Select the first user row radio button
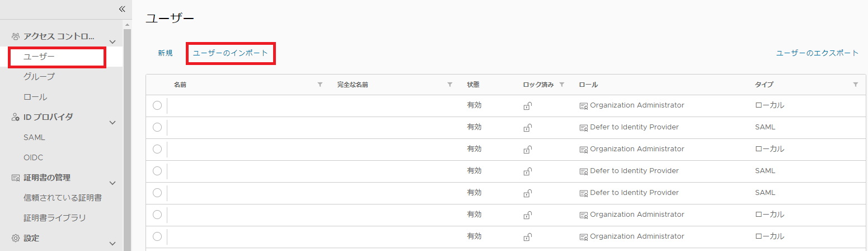Image resolution: width=868 pixels, height=251 pixels. [157, 105]
